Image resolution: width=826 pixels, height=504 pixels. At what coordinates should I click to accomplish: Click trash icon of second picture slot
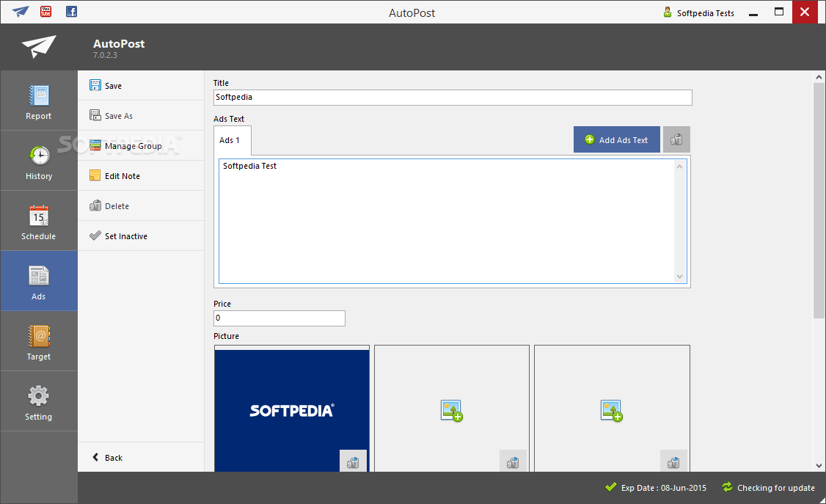tap(513, 462)
